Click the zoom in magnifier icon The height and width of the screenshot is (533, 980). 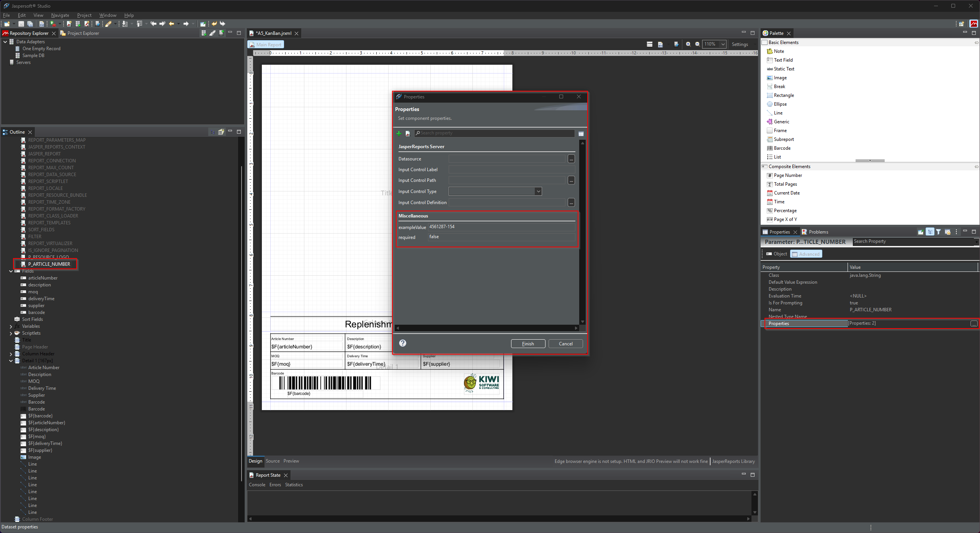pyautogui.click(x=688, y=44)
